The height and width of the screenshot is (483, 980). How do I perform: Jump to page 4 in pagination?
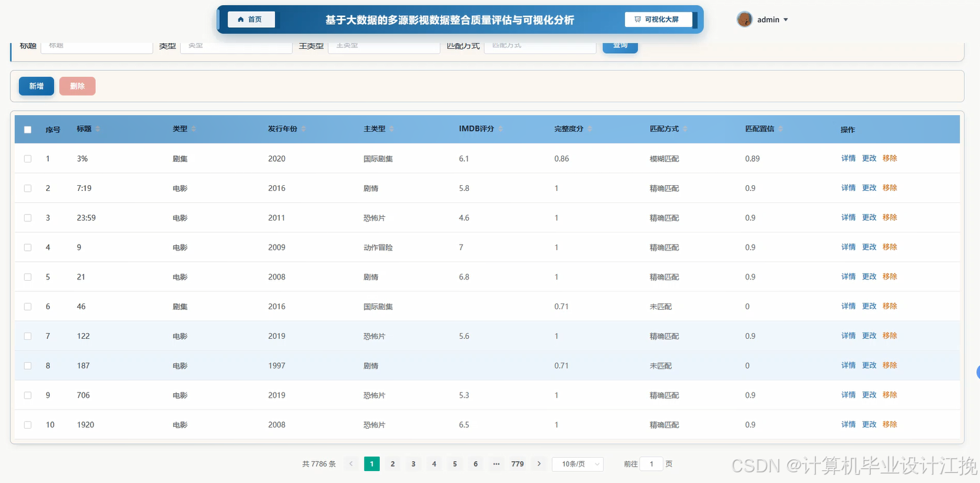434,464
